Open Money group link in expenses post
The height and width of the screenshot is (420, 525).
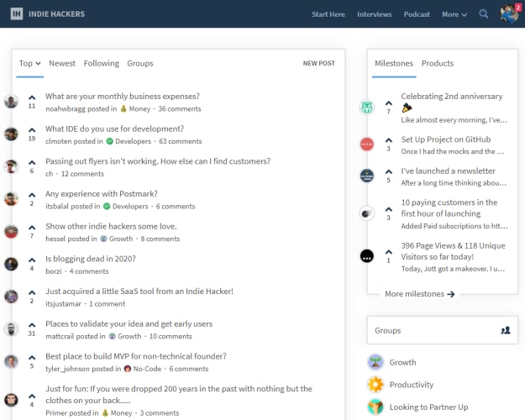(x=135, y=109)
